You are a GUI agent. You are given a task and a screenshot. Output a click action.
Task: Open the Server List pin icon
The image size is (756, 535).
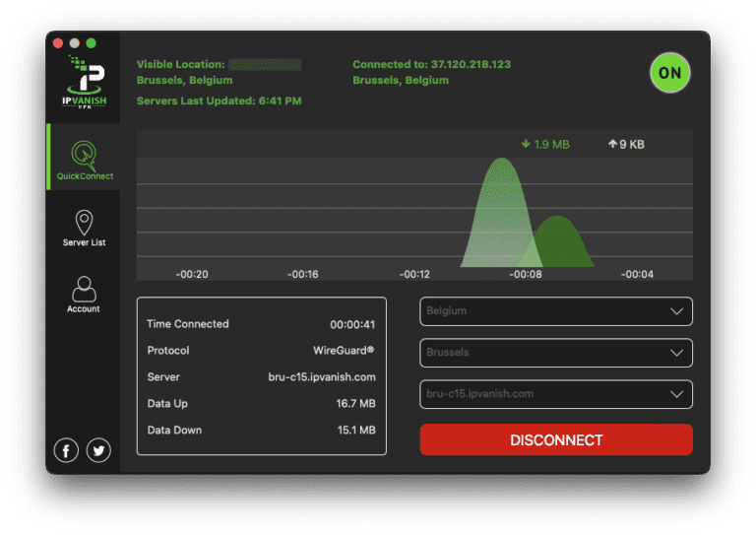84,222
